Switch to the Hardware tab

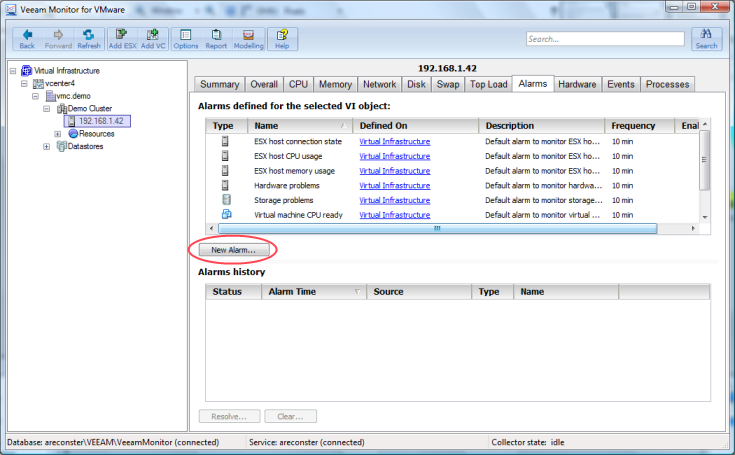pyautogui.click(x=577, y=84)
